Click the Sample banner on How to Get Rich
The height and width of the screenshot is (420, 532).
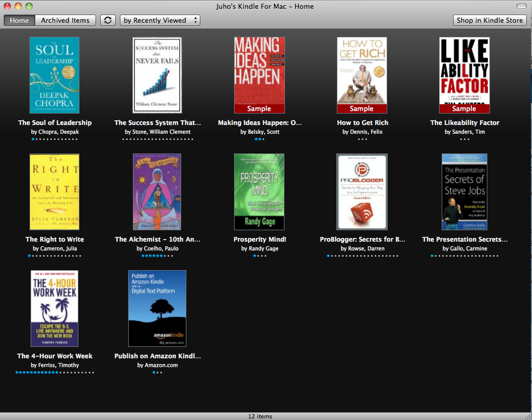[362, 108]
